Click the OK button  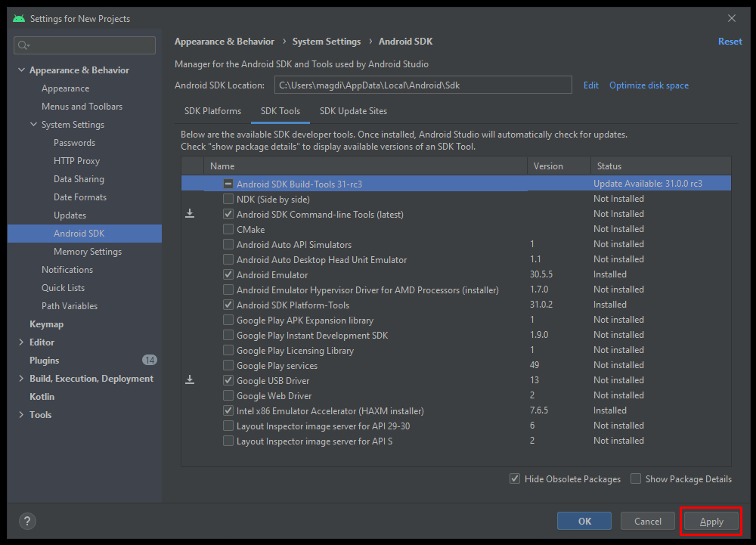[584, 521]
